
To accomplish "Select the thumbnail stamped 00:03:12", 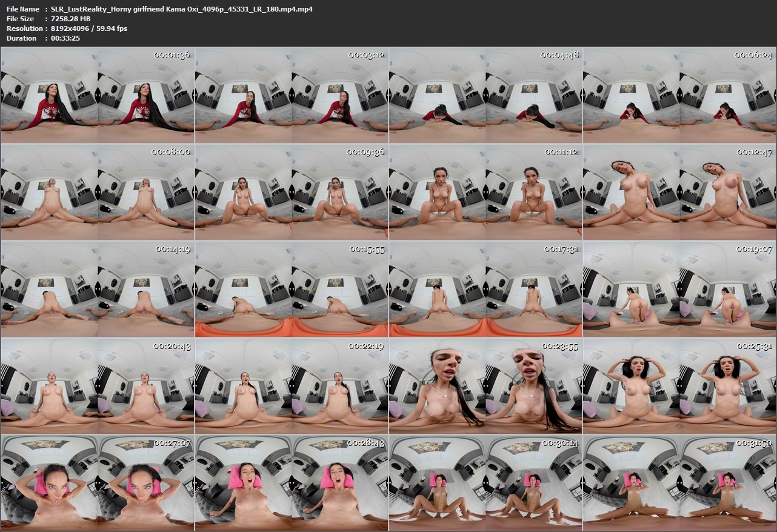I will pyautogui.click(x=292, y=95).
